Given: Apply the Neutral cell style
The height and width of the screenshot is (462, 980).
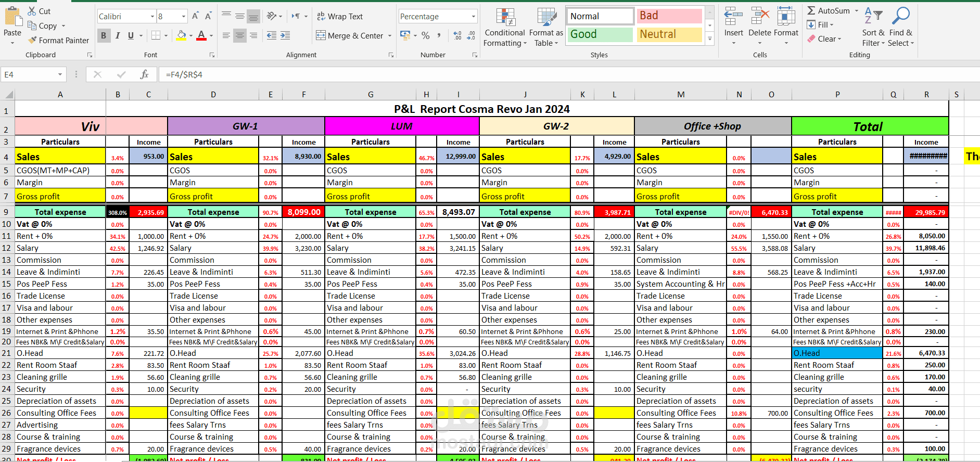Looking at the screenshot, I should click(x=669, y=34).
